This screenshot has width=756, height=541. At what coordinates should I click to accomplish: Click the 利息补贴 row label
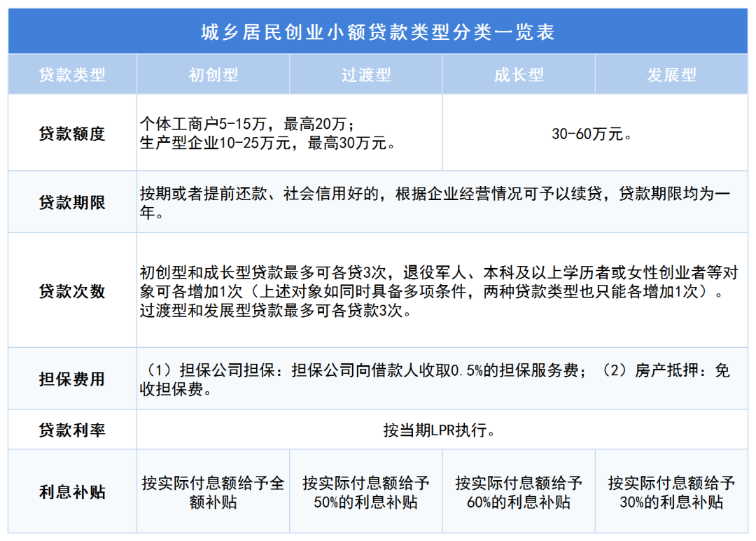point(72,492)
